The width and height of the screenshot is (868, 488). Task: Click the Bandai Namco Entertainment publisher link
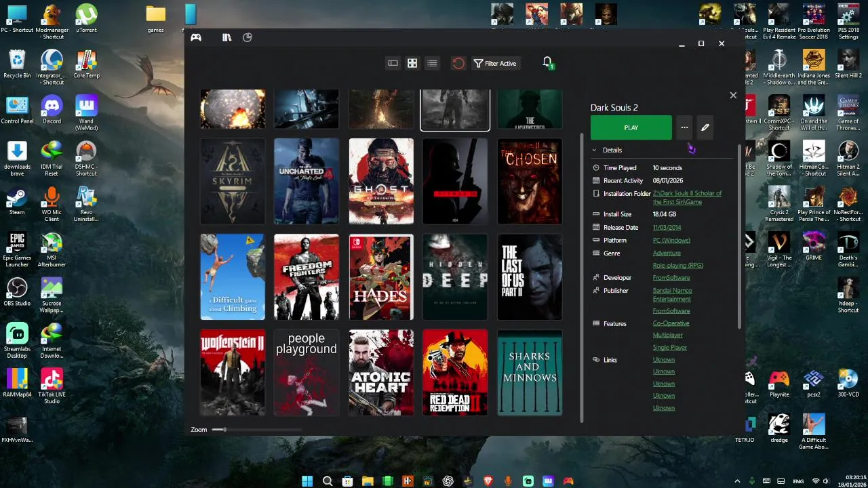pyautogui.click(x=673, y=295)
